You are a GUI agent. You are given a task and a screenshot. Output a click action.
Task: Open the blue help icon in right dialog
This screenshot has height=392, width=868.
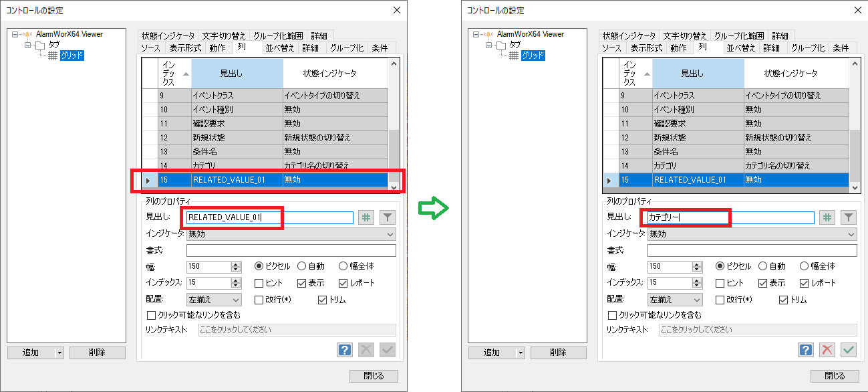pos(806,349)
